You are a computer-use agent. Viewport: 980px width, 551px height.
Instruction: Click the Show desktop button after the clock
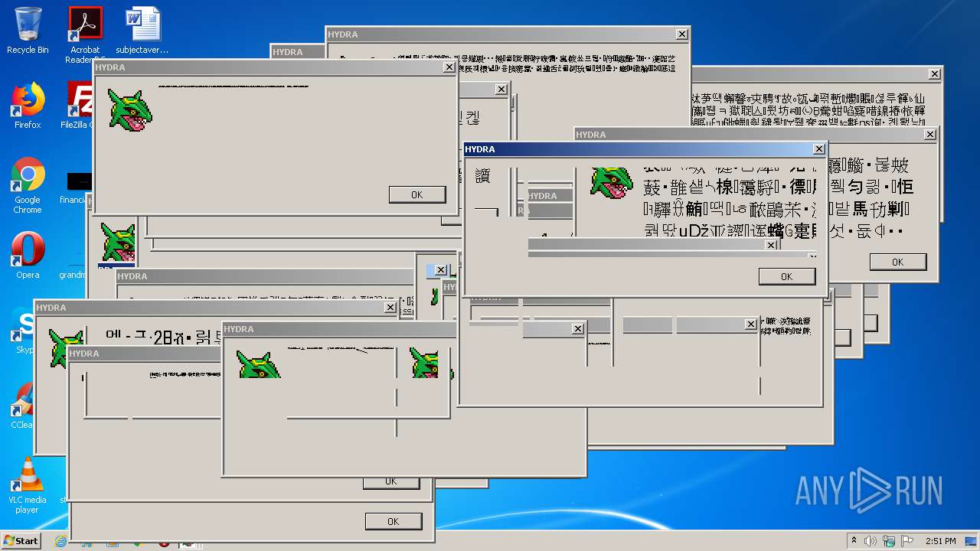click(972, 541)
